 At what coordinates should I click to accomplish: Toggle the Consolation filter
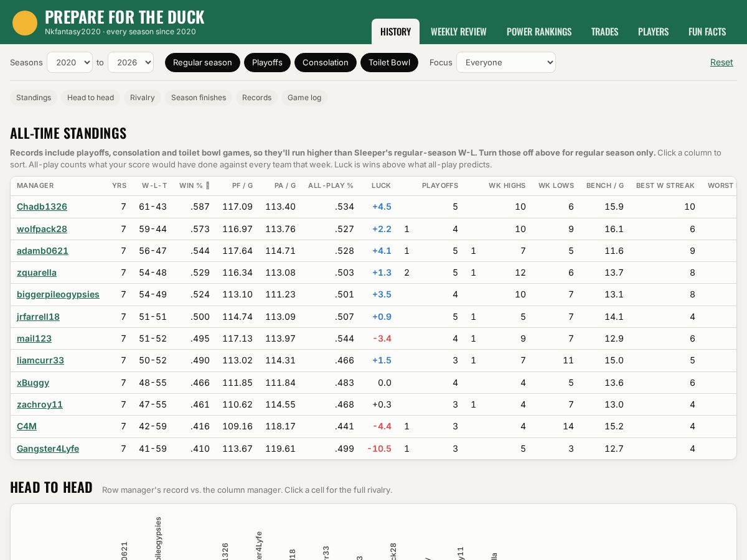tap(326, 62)
